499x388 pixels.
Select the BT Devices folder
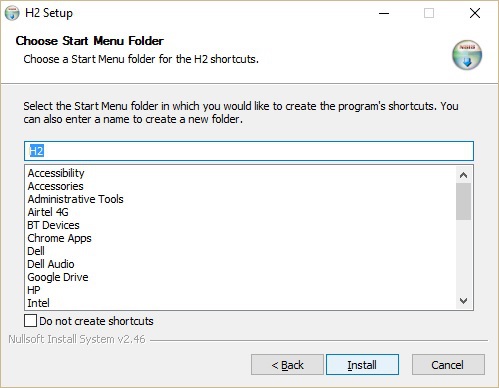[53, 225]
